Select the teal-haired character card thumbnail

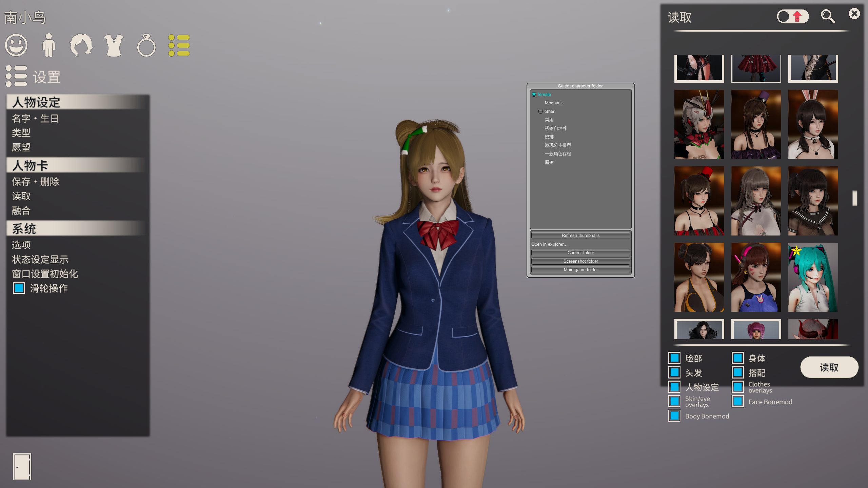tap(813, 277)
